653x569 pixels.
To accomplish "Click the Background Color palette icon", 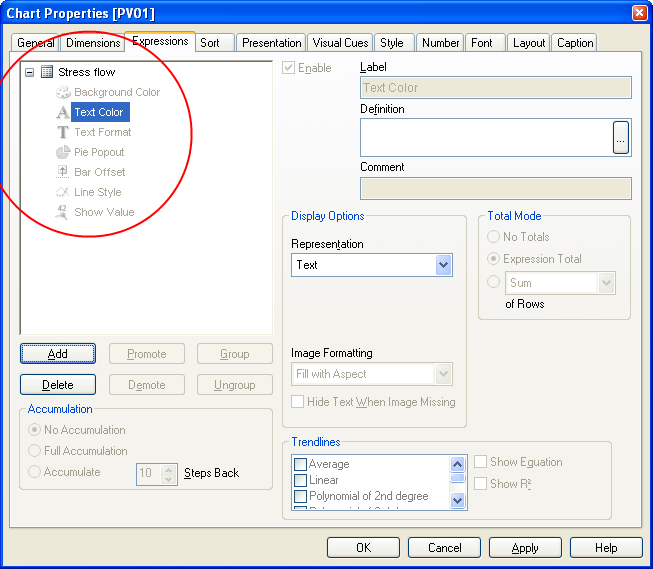I will click(63, 92).
